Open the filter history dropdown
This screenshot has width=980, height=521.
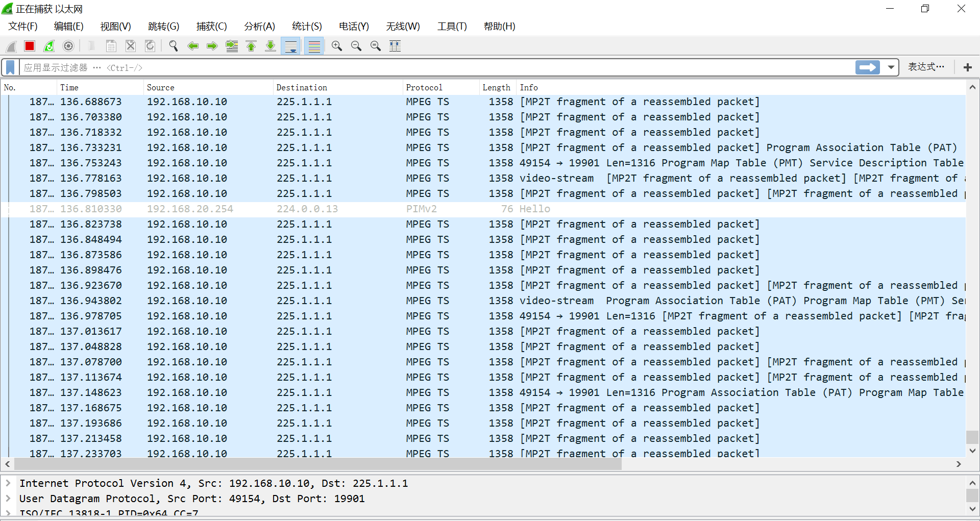coord(891,67)
